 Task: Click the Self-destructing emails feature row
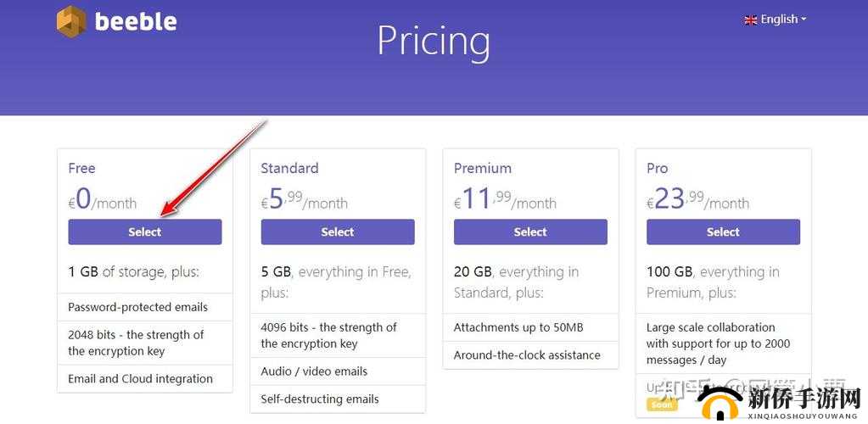[x=320, y=399]
